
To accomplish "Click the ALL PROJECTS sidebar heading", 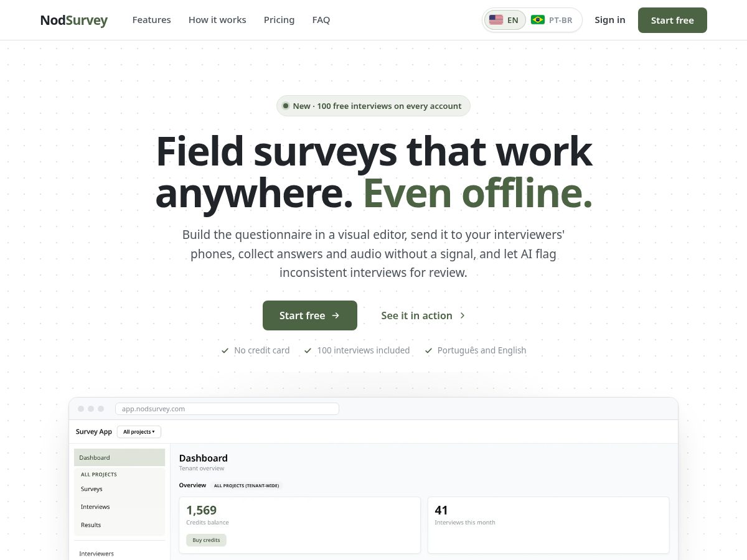I will pos(99,474).
